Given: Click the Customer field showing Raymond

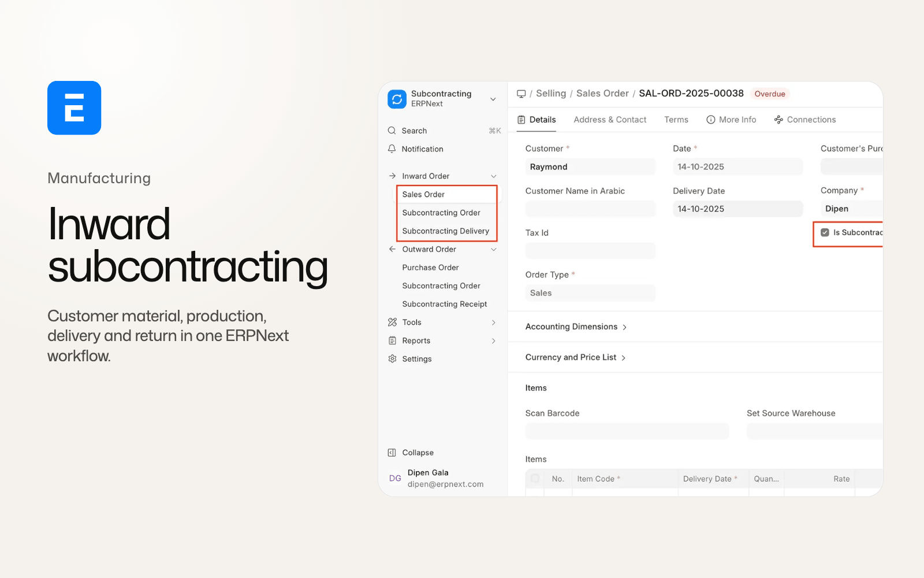Looking at the screenshot, I should (x=590, y=167).
